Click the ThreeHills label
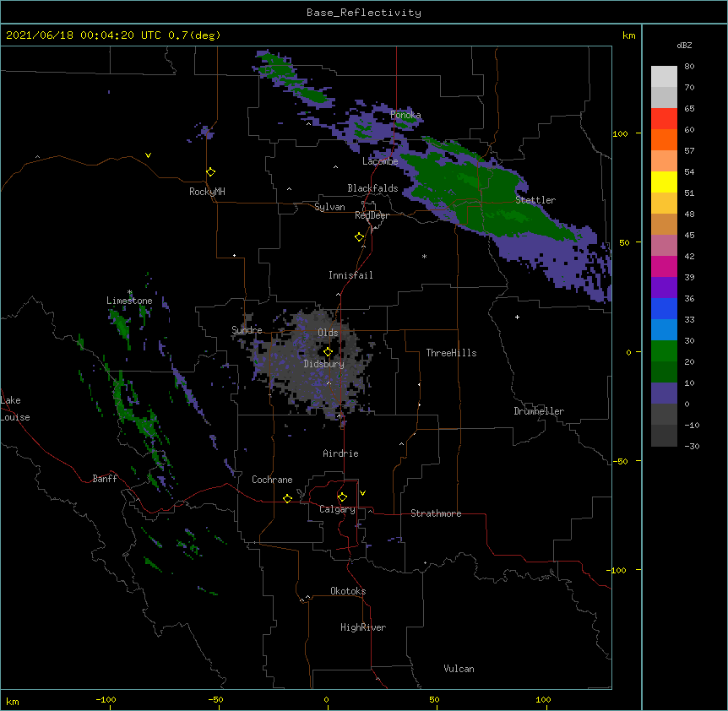This screenshot has height=711, width=728. [x=451, y=353]
